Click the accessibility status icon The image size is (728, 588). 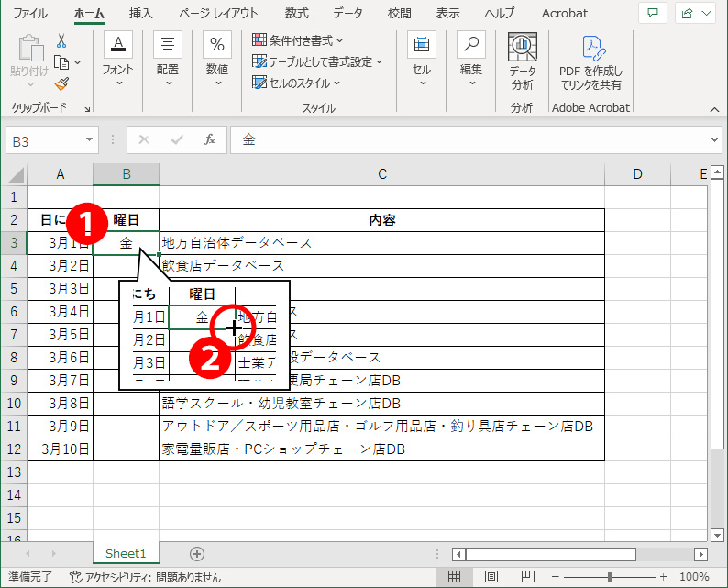pos(75,577)
